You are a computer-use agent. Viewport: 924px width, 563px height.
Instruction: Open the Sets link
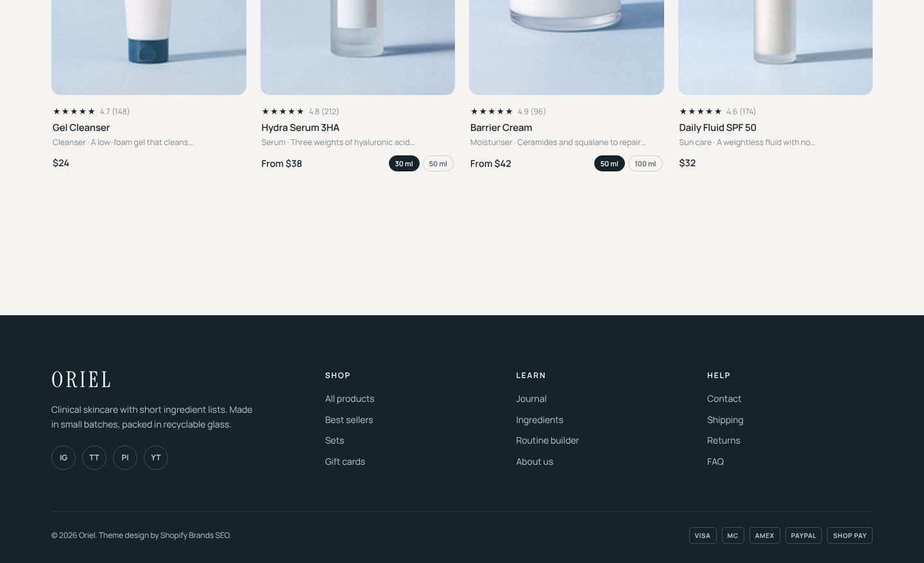point(334,440)
